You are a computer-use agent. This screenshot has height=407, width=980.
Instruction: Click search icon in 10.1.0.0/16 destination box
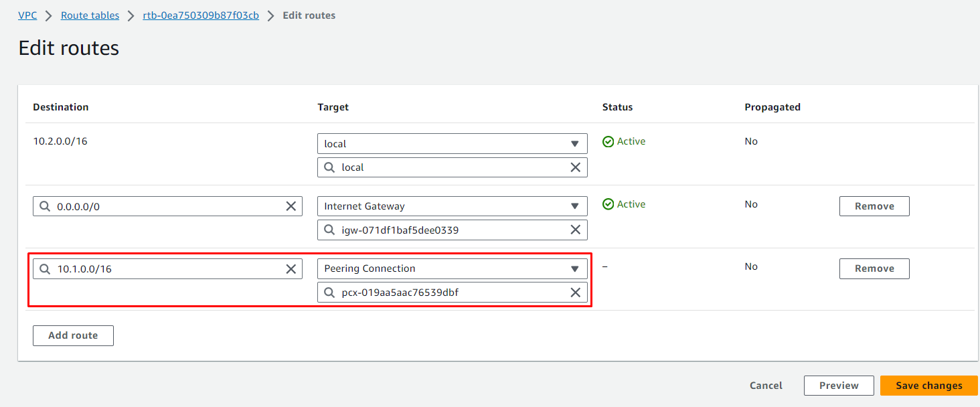click(45, 268)
